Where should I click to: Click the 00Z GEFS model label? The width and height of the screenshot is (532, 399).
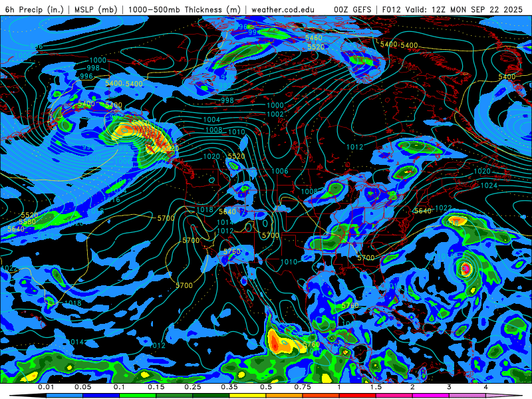[352, 9]
